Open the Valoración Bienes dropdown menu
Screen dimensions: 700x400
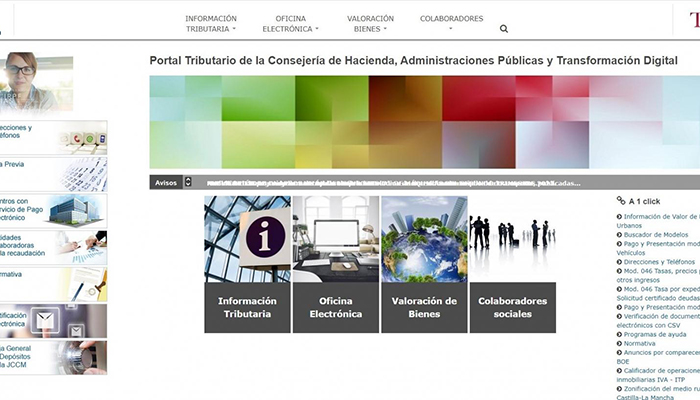(x=370, y=24)
